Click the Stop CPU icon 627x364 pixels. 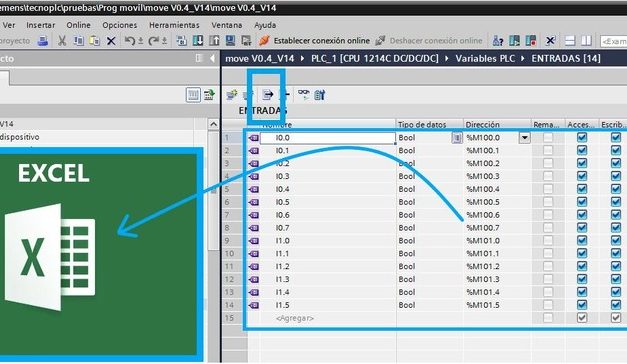click(531, 40)
